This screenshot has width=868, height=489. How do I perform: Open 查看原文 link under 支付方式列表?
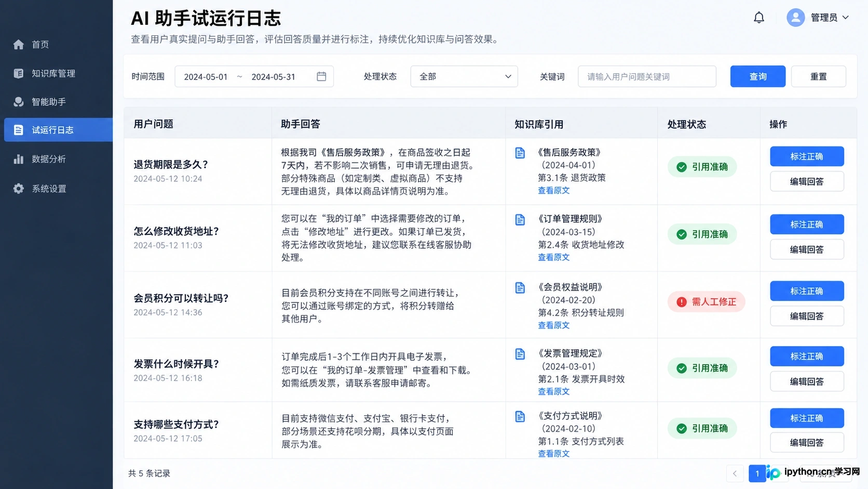click(x=553, y=454)
